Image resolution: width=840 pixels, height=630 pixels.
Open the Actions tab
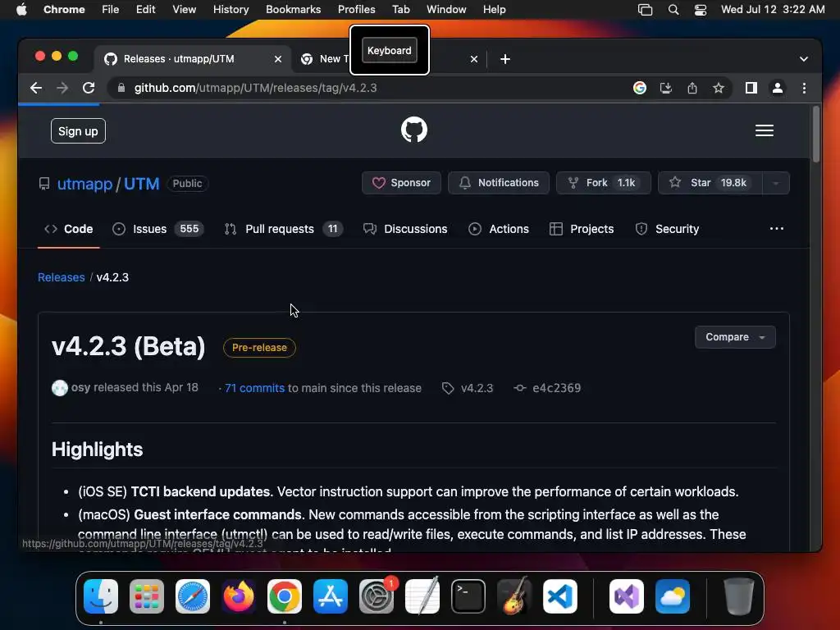click(499, 229)
